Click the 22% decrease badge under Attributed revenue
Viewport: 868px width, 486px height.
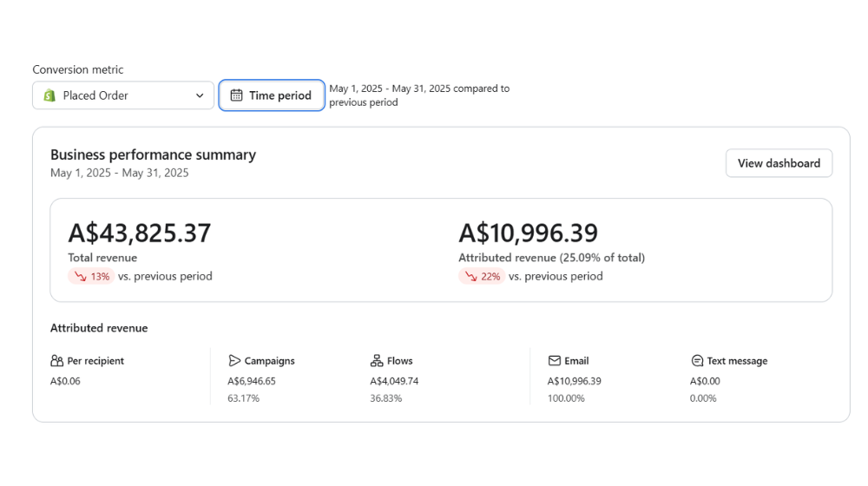click(x=482, y=276)
